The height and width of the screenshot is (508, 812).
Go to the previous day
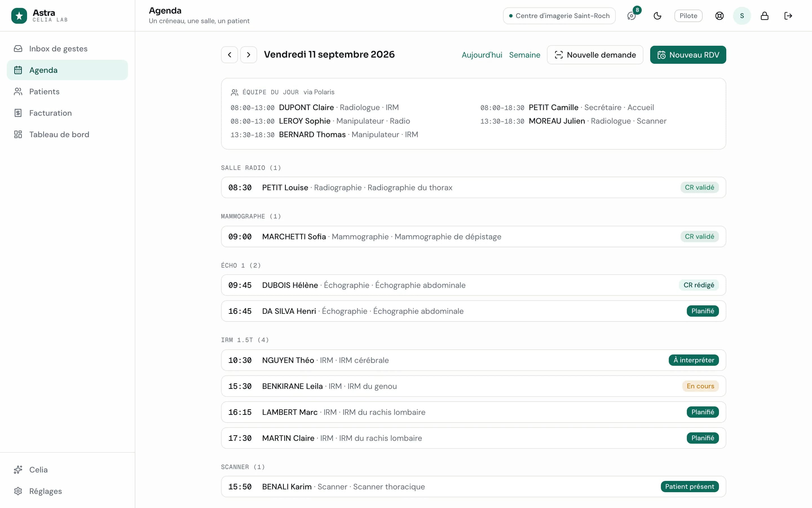[x=230, y=55]
